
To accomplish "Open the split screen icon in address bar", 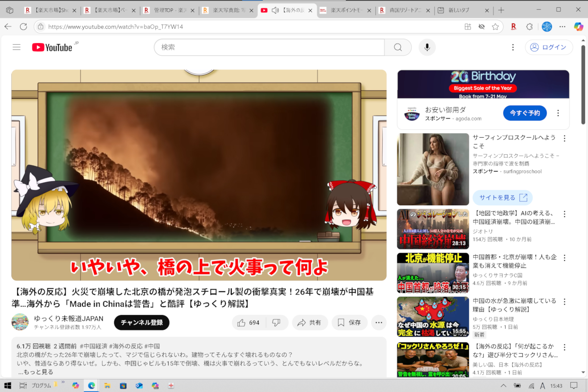I will coord(468,26).
